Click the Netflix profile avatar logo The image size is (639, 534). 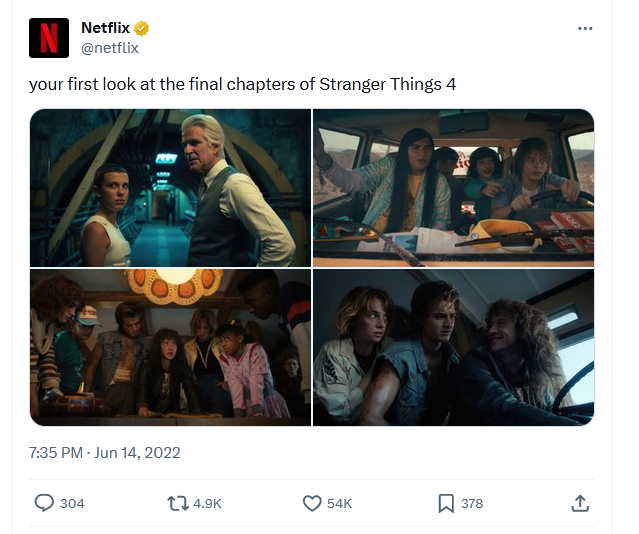pos(48,37)
